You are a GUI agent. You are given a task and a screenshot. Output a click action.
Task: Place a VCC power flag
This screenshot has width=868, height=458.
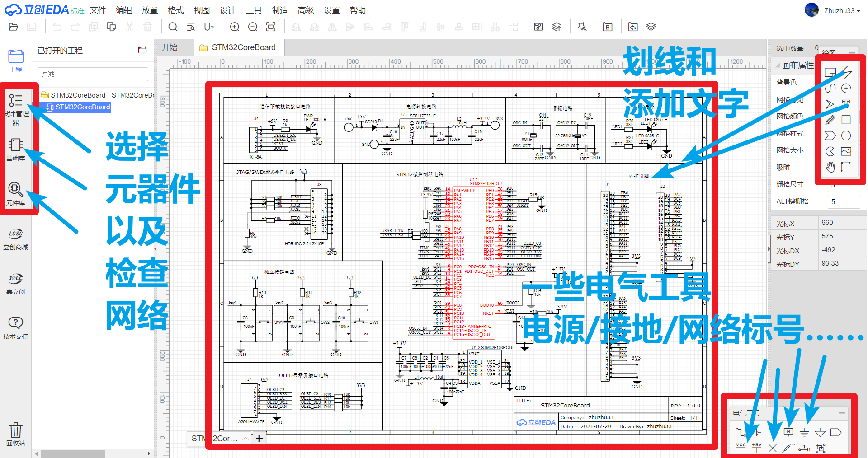(x=741, y=448)
